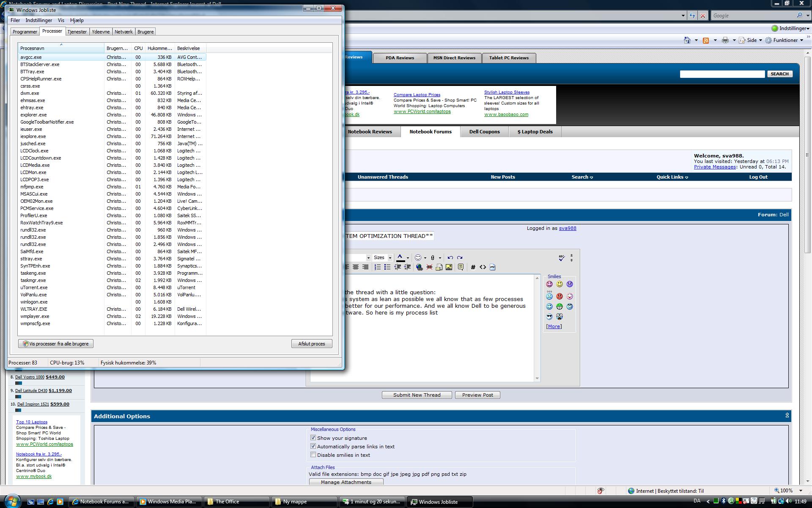The image size is (812, 508).
Task: Open the Funktioner dropdown in IE
Action: click(784, 40)
